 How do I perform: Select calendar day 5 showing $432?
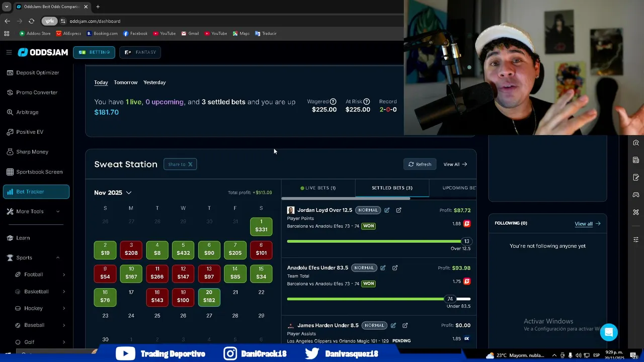tap(183, 250)
